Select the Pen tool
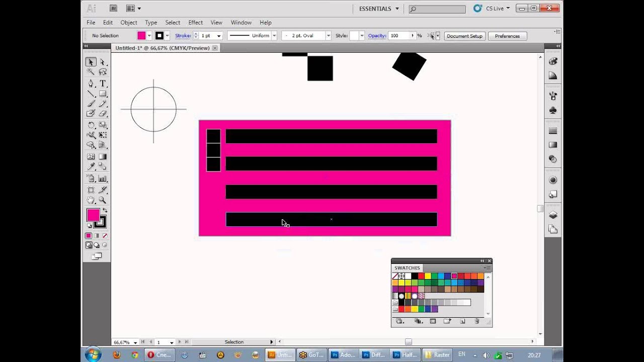Image resolution: width=644 pixels, height=362 pixels. click(x=91, y=83)
